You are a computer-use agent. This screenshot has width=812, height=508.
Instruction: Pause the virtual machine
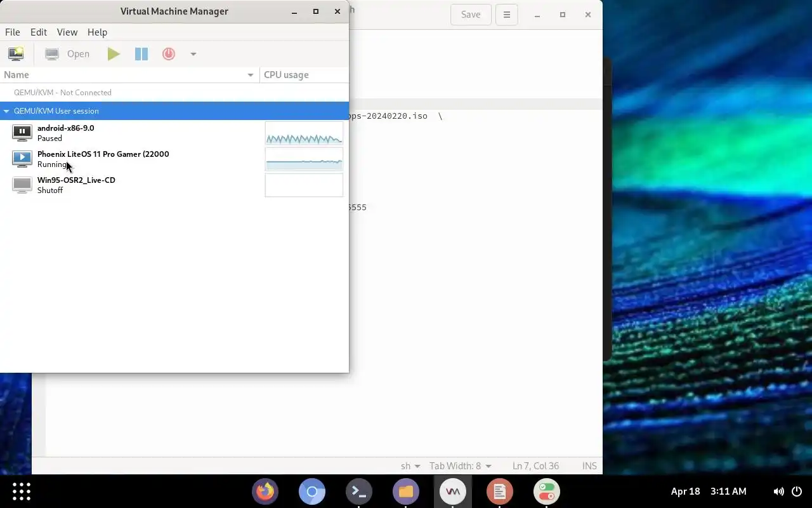(141, 54)
